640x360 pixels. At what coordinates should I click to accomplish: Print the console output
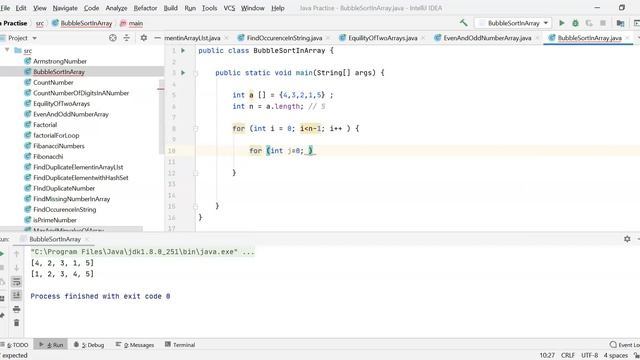click(x=16, y=309)
